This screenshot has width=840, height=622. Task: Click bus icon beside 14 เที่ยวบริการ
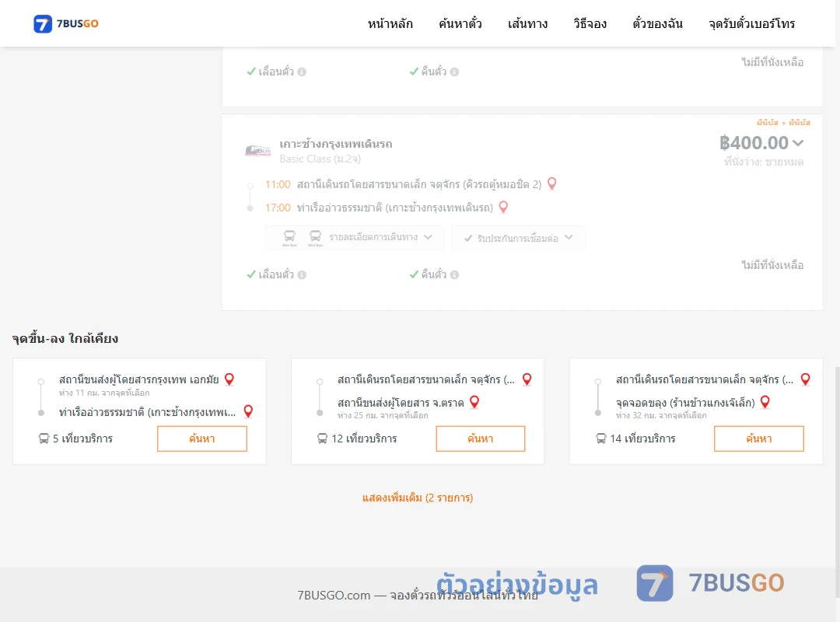(601, 439)
